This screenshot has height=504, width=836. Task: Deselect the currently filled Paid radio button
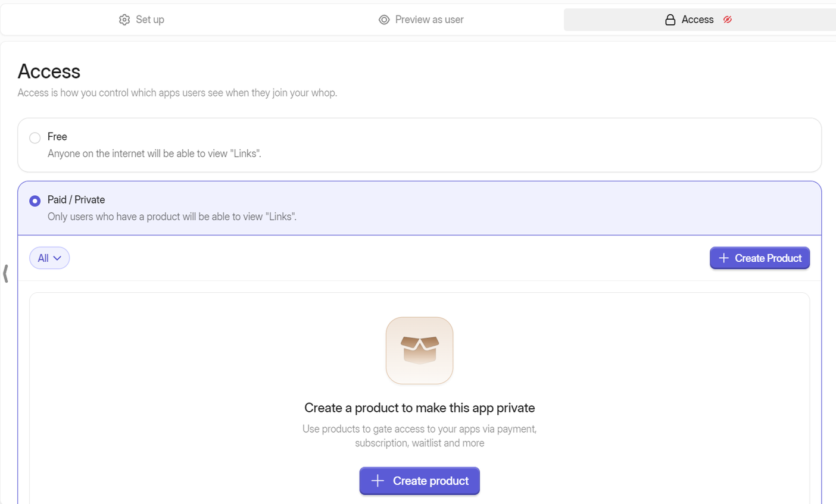click(35, 201)
